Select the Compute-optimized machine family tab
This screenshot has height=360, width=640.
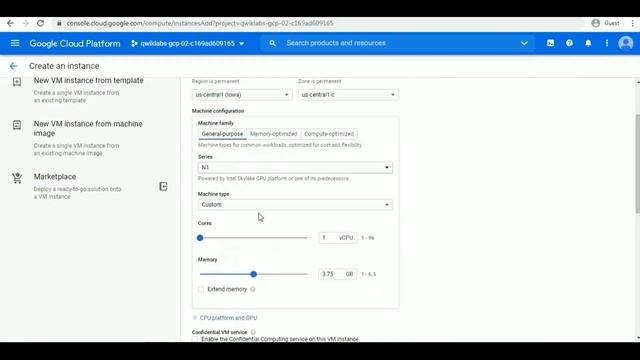tap(329, 134)
